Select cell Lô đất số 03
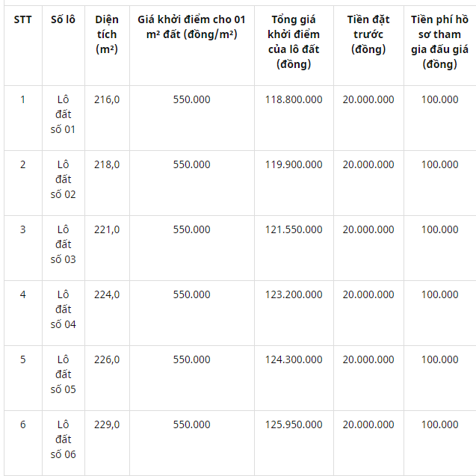This screenshot has height=476, width=476. (x=63, y=244)
